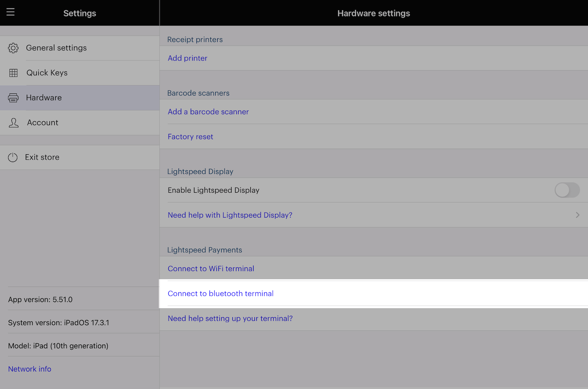Open Quick Keys menu item
Viewport: 588px width, 389px height.
pyautogui.click(x=80, y=73)
